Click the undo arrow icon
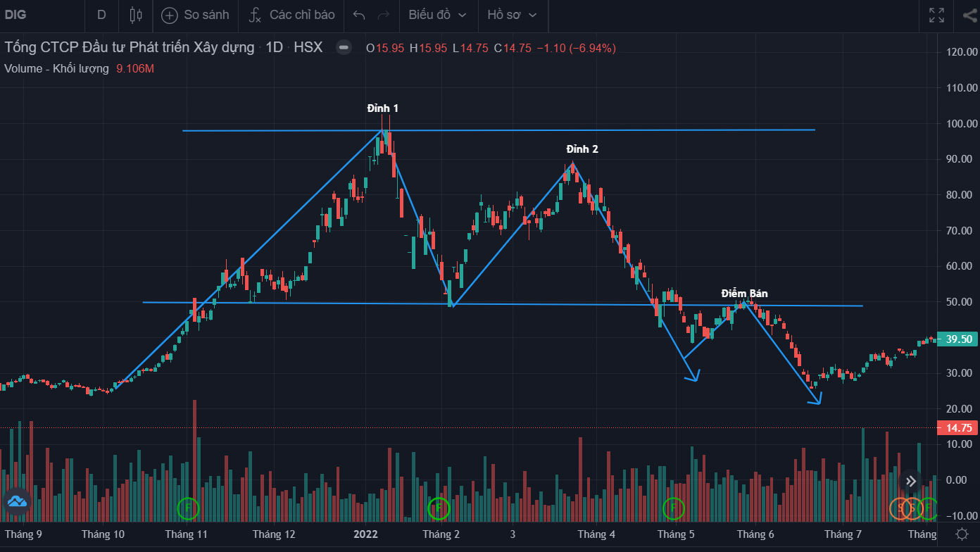 [359, 15]
